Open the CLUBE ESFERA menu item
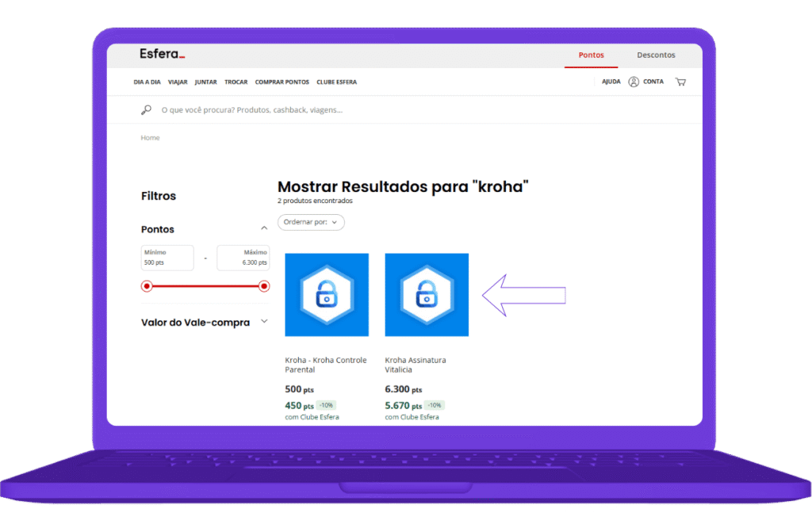812x524 pixels. point(336,82)
